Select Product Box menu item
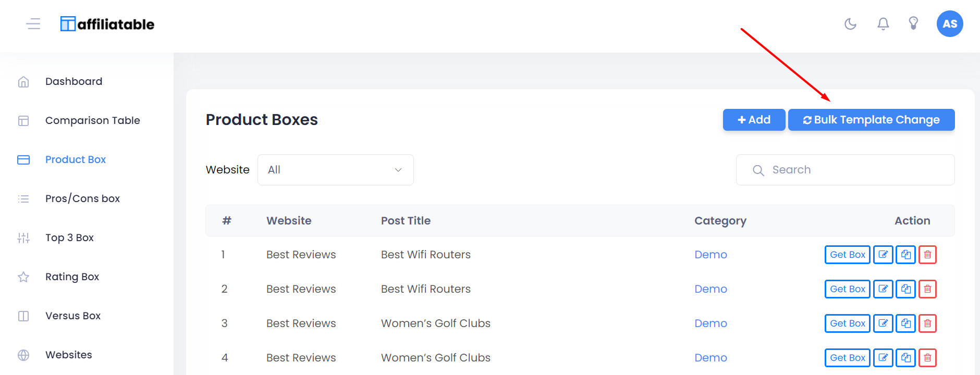 click(x=76, y=159)
